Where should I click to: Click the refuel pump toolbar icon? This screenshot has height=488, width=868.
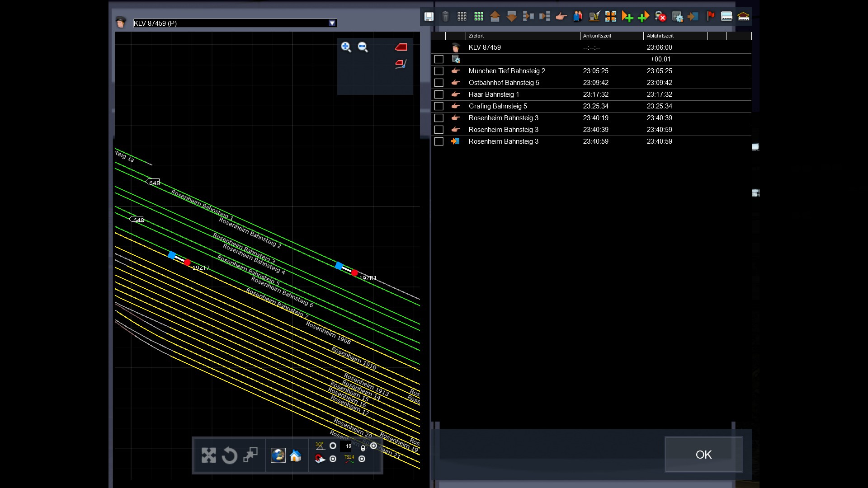coord(594,17)
